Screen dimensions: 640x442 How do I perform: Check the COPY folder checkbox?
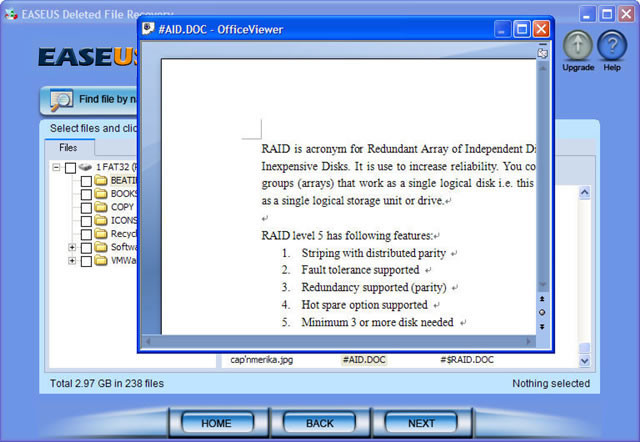click(x=86, y=208)
